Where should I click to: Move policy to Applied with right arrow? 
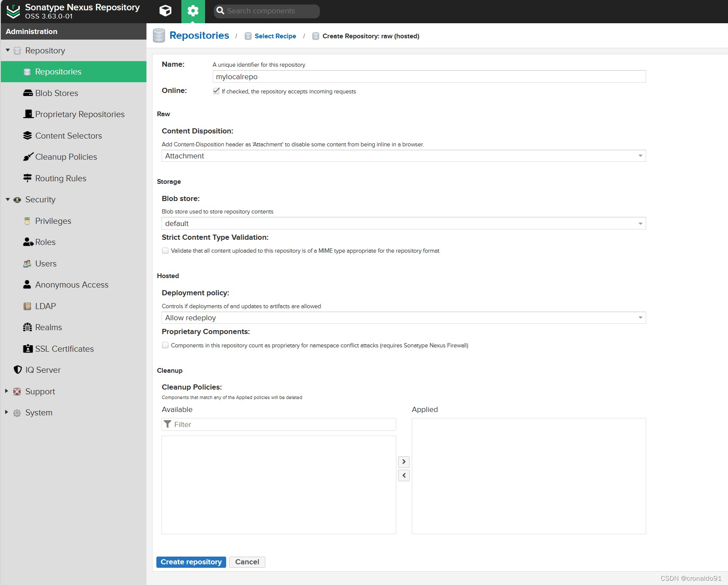[x=404, y=461]
